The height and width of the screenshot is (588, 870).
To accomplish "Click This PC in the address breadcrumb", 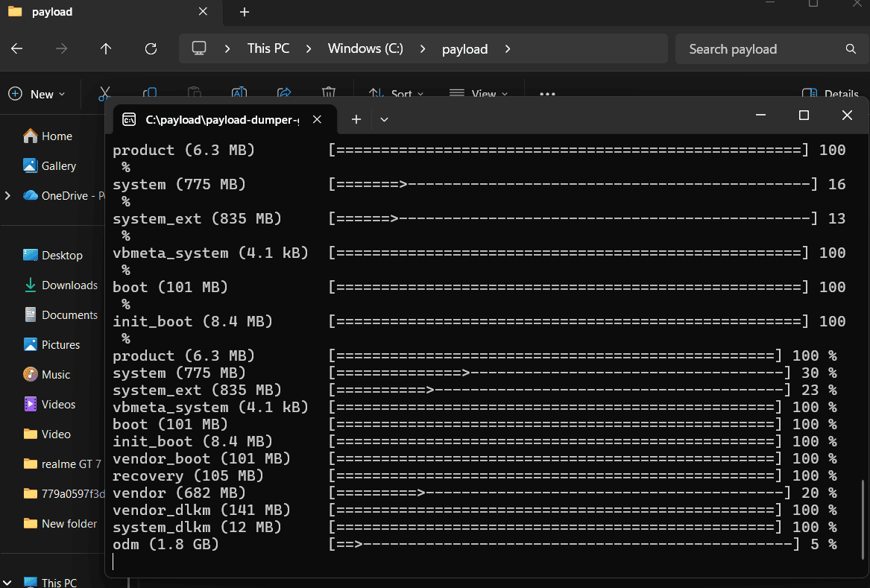I will (x=268, y=48).
